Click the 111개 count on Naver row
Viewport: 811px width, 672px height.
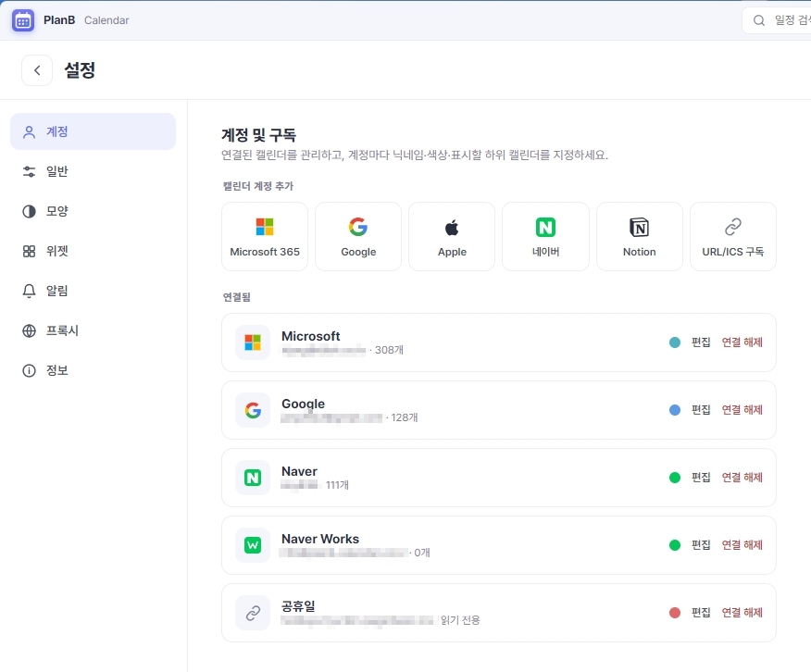pos(337,485)
